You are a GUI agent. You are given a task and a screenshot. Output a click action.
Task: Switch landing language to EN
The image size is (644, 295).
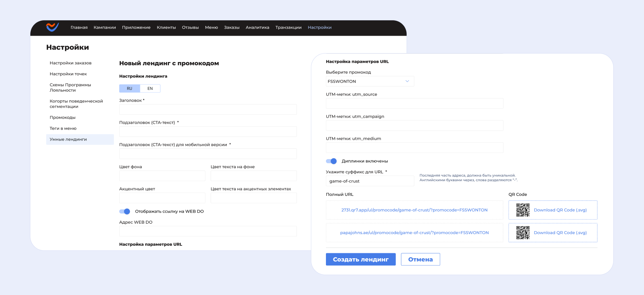click(x=150, y=88)
